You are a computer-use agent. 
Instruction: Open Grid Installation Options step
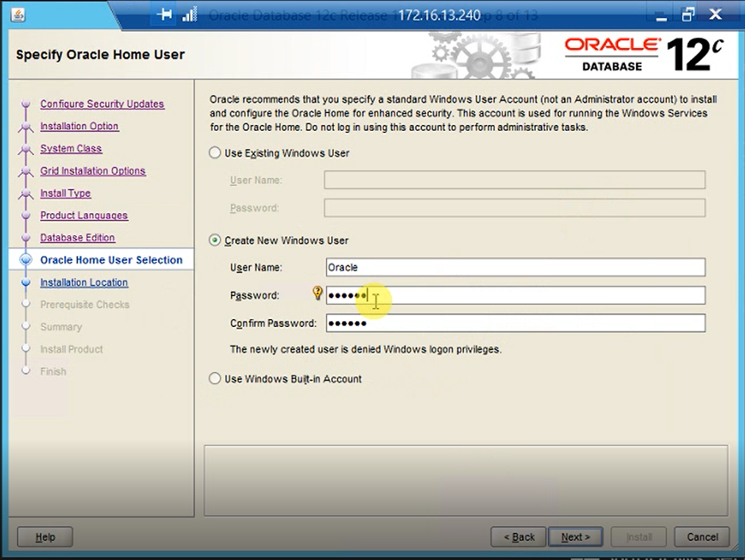click(x=93, y=170)
